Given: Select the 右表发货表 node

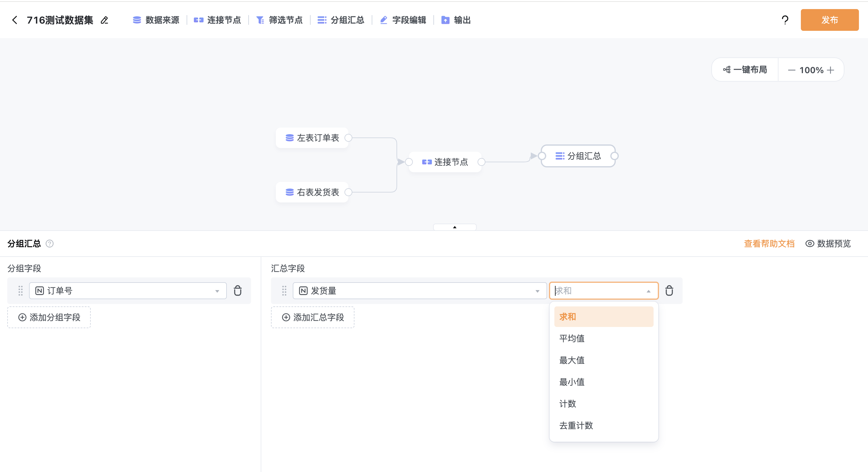Looking at the screenshot, I should coord(312,192).
